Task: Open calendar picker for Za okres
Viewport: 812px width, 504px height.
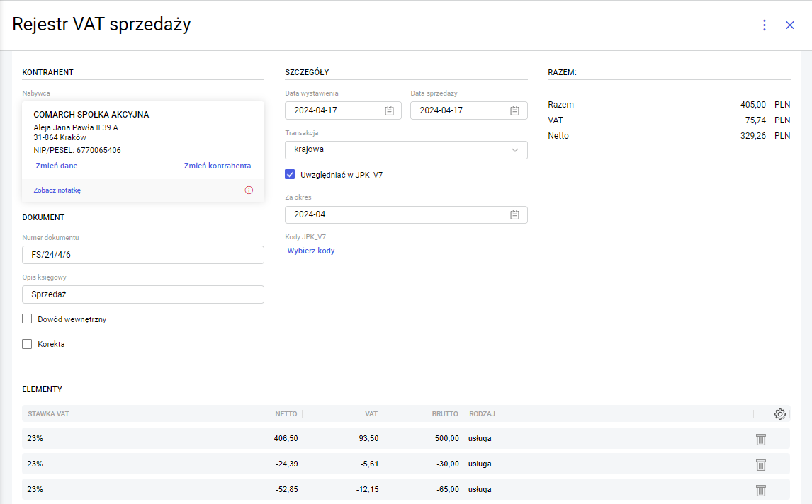Action: tap(515, 214)
